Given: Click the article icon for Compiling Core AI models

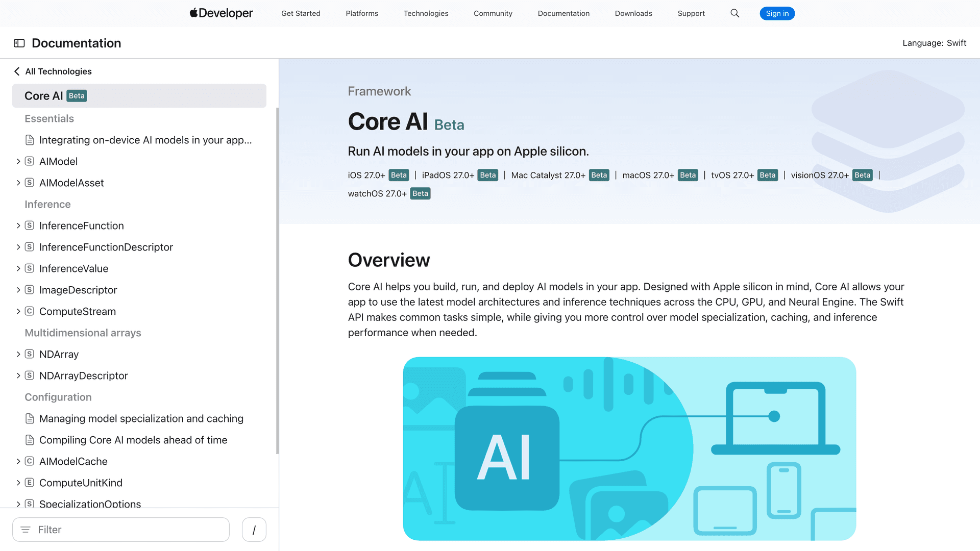Looking at the screenshot, I should point(30,440).
